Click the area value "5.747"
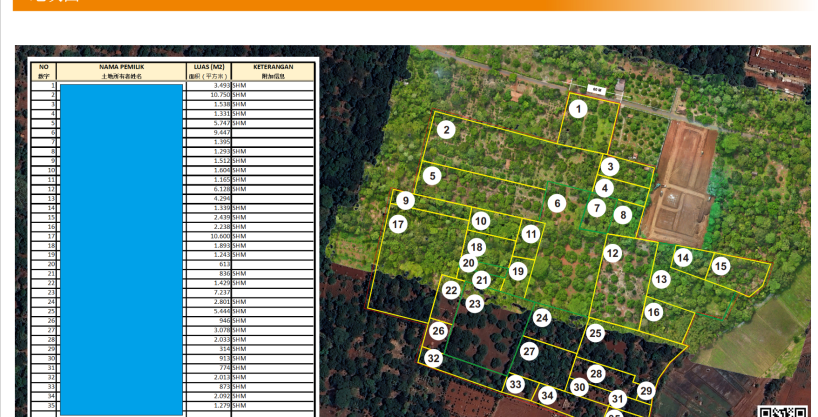The height and width of the screenshot is (417, 818). [222, 123]
